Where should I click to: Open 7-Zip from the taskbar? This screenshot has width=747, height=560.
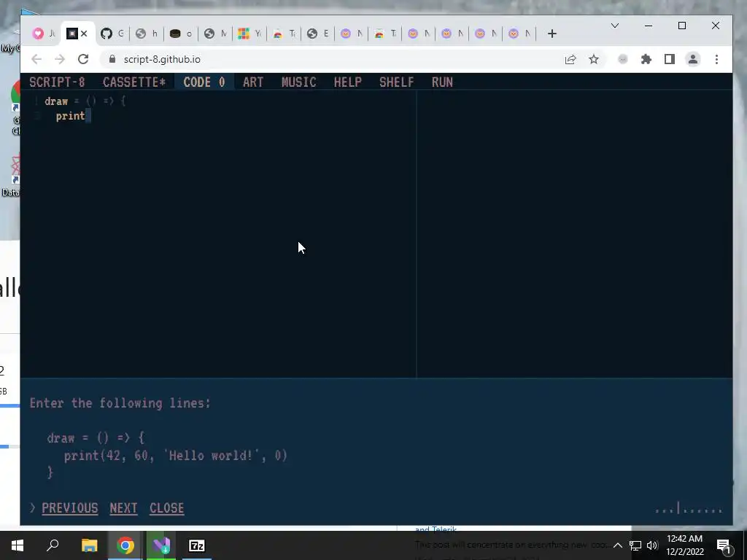pos(197,545)
